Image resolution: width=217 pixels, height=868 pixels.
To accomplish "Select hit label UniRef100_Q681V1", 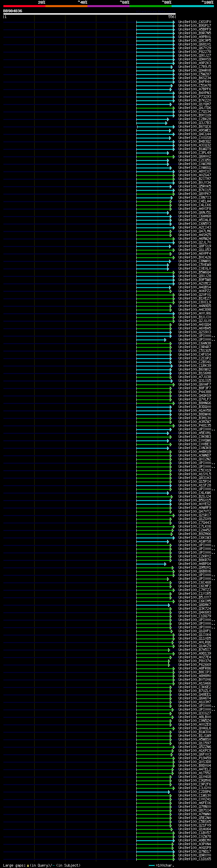I will click(x=195, y=45).
